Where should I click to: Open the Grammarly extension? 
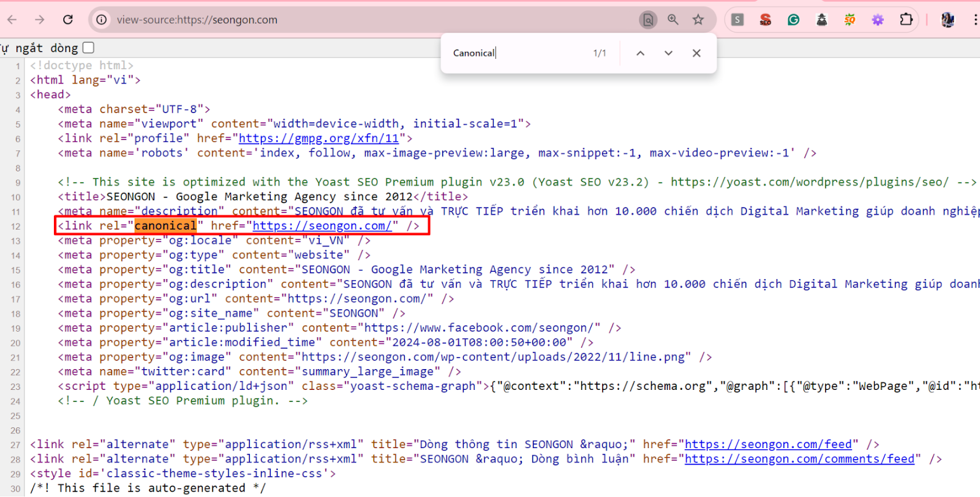coord(794,20)
